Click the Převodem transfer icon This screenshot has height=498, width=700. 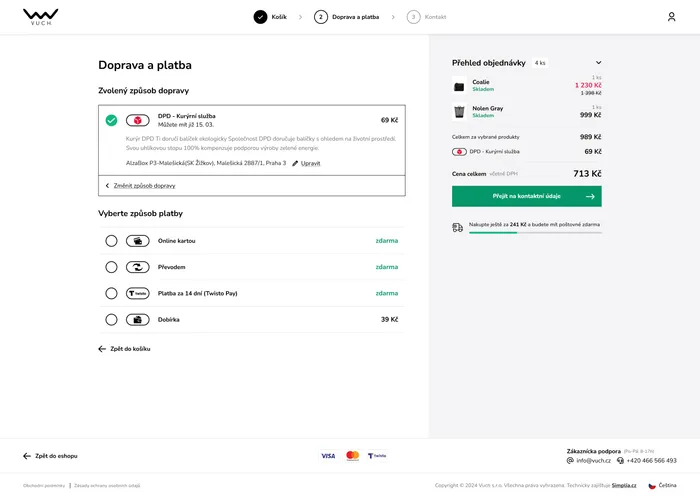(138, 267)
